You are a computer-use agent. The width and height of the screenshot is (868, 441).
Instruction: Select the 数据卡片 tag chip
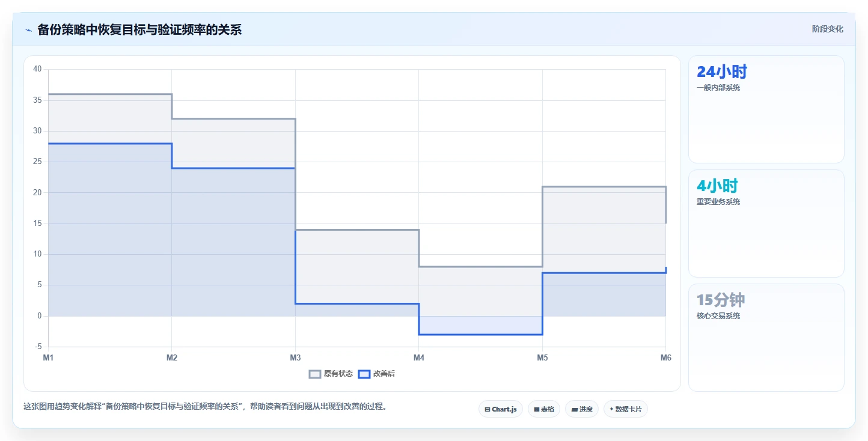[x=626, y=409]
